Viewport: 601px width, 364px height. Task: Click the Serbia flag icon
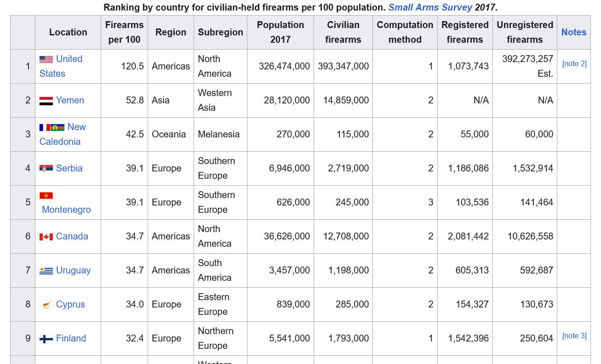pos(46,169)
